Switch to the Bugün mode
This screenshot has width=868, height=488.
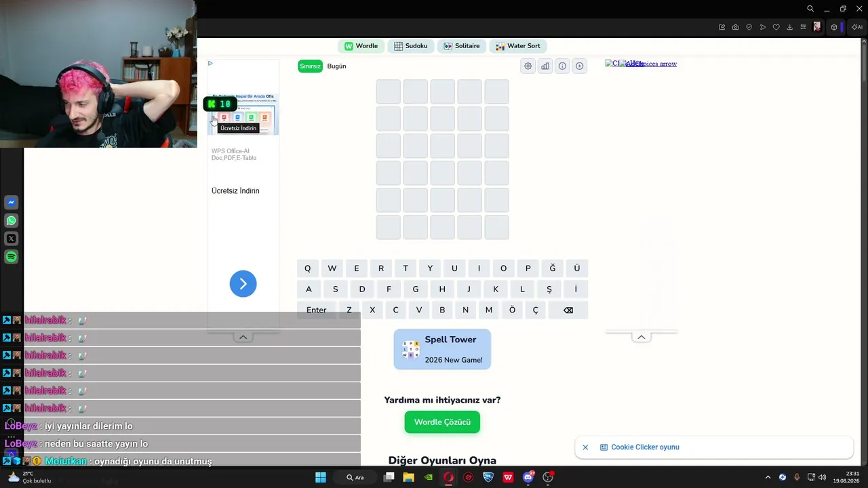(336, 66)
